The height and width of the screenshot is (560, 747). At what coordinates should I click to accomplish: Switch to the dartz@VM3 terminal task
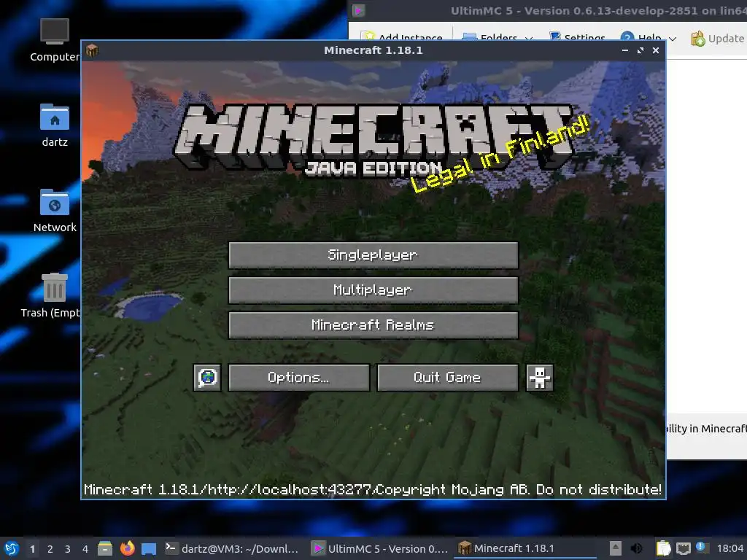tap(233, 548)
